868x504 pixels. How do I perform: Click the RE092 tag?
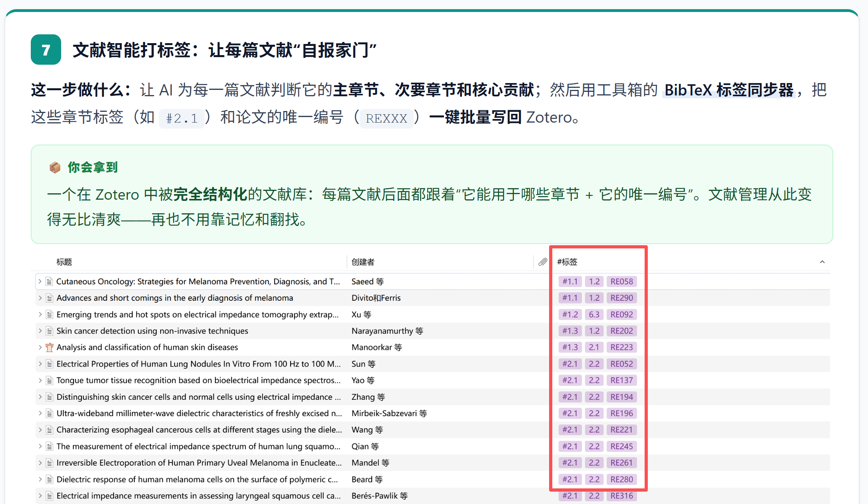click(x=621, y=315)
